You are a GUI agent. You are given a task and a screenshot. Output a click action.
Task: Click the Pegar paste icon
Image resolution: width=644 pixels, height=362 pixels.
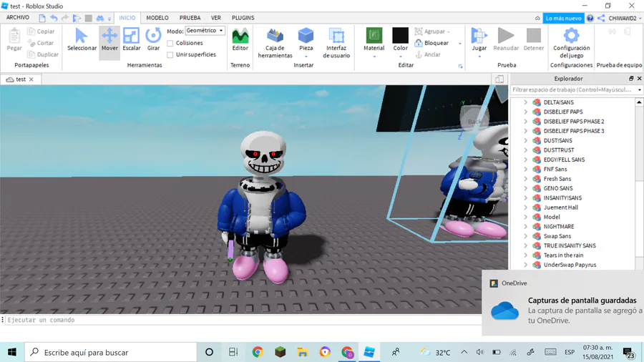tap(14, 36)
